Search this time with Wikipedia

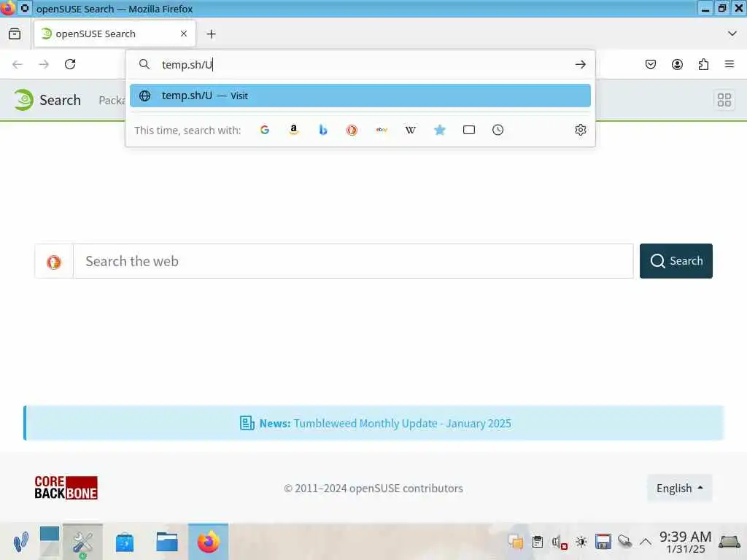click(410, 130)
